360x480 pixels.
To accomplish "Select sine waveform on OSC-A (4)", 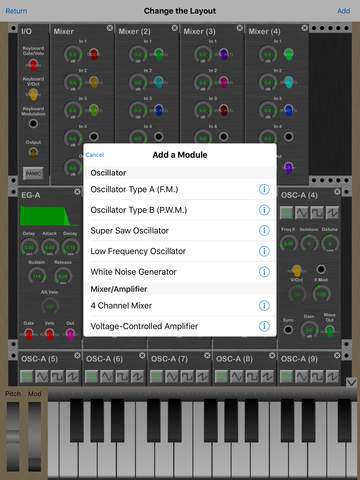I will tap(286, 213).
